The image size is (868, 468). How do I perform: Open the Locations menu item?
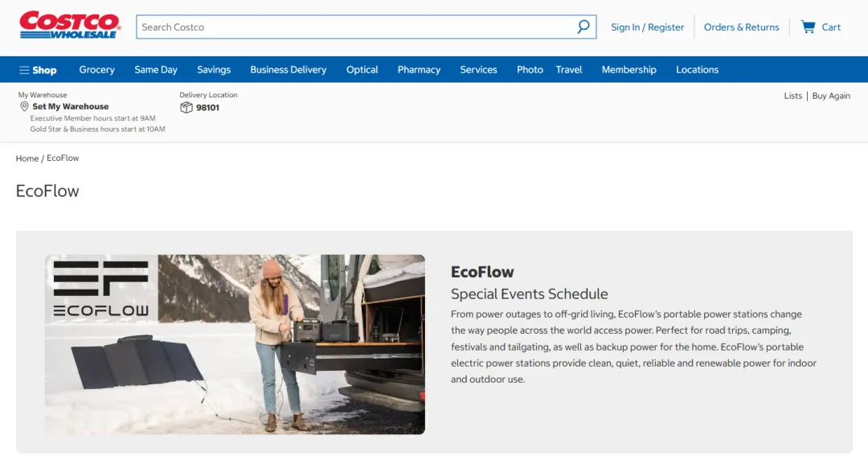click(x=697, y=70)
